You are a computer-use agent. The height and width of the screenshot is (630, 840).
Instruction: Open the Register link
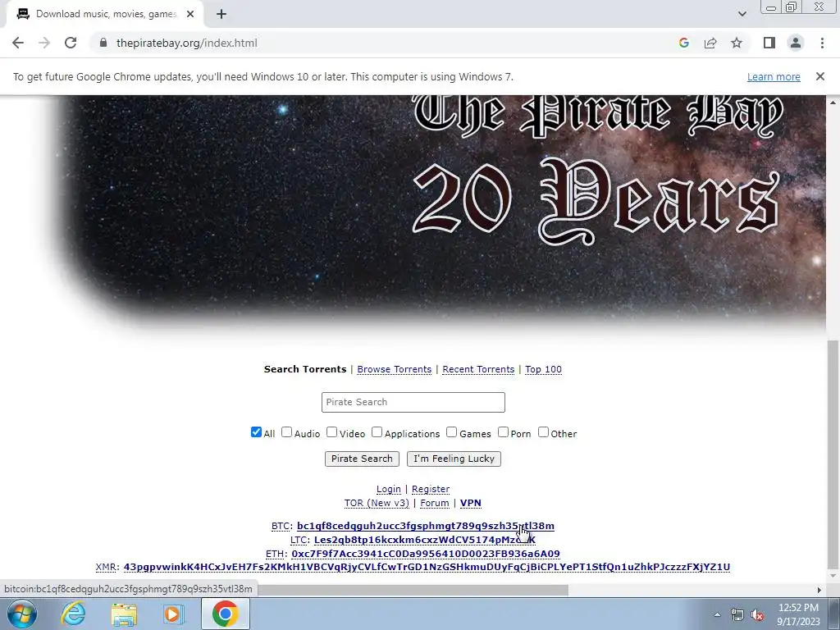[x=431, y=489]
